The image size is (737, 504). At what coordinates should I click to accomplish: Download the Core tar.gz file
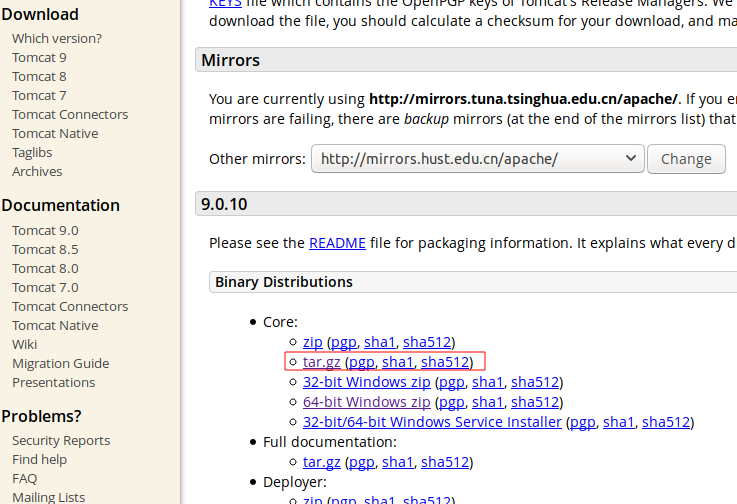321,362
